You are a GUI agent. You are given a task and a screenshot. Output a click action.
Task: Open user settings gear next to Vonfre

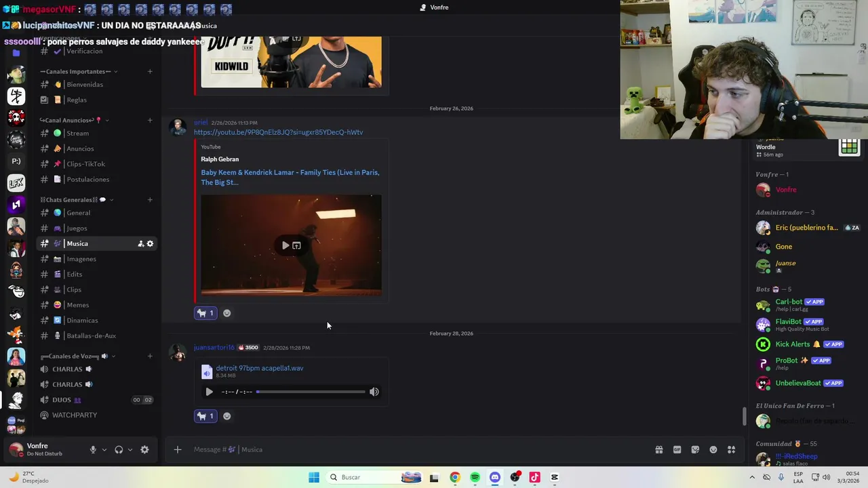pos(144,449)
